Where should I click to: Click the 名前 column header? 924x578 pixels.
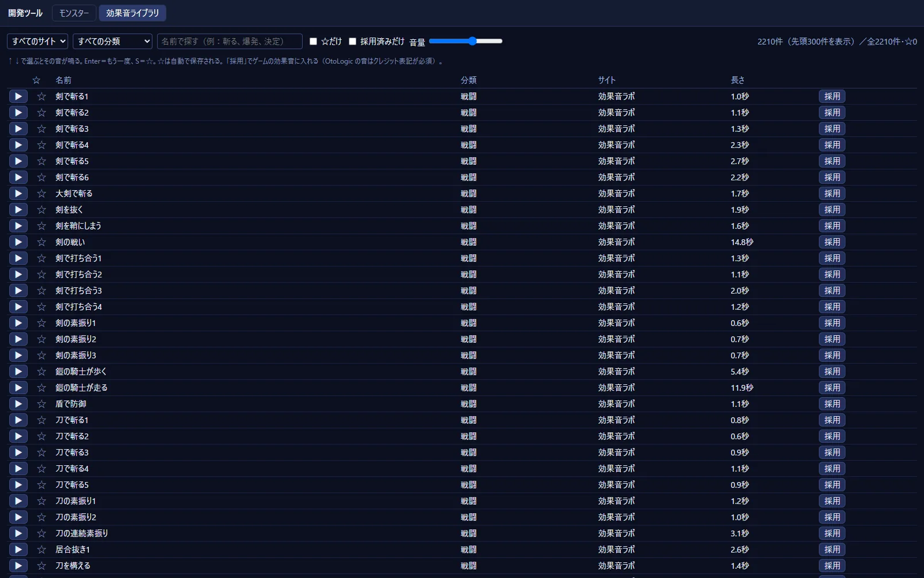(x=64, y=80)
